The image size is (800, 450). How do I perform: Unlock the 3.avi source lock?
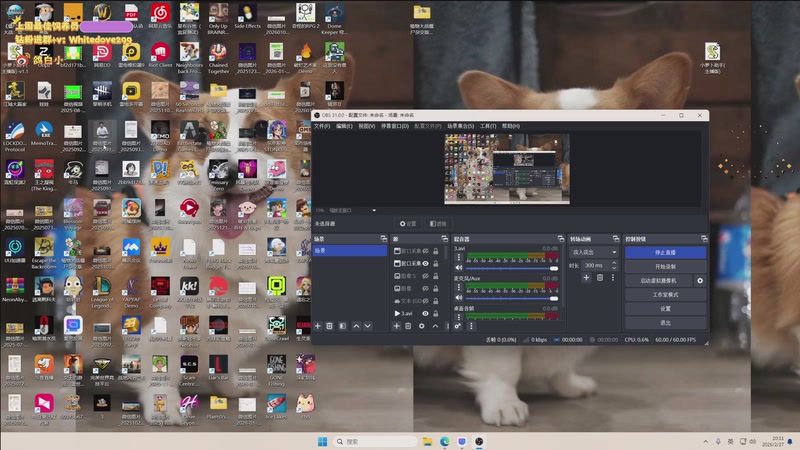436,313
